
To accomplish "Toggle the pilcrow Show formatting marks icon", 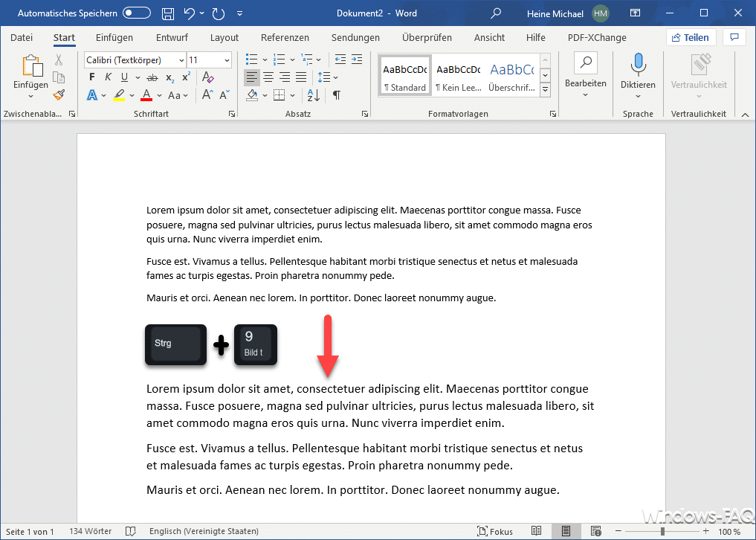I will [x=337, y=95].
